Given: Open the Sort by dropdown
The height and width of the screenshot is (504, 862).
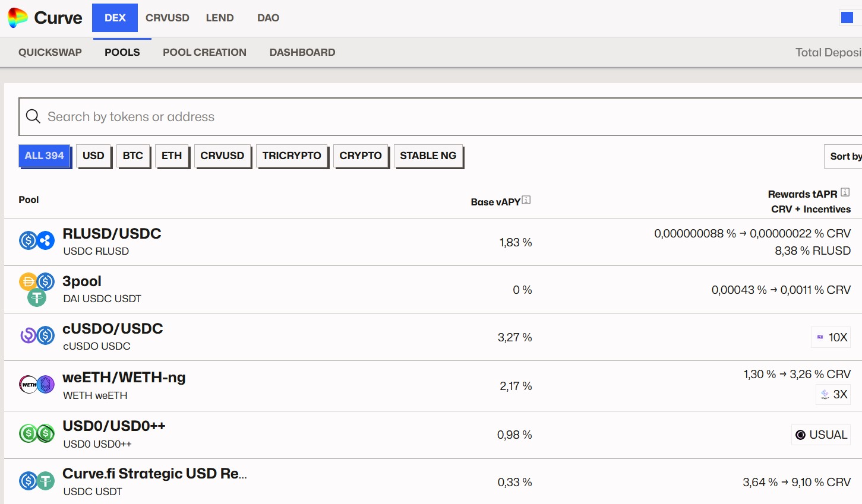Looking at the screenshot, I should 845,156.
